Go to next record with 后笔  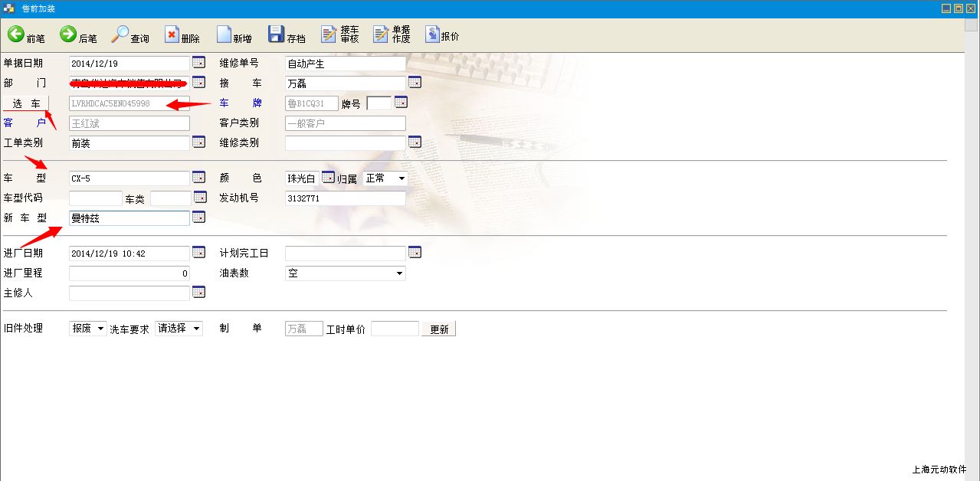pyautogui.click(x=78, y=35)
